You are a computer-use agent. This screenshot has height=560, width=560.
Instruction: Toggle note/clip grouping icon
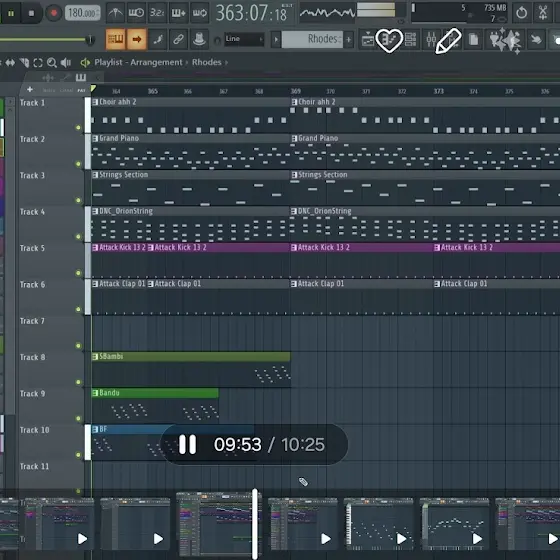tap(158, 39)
